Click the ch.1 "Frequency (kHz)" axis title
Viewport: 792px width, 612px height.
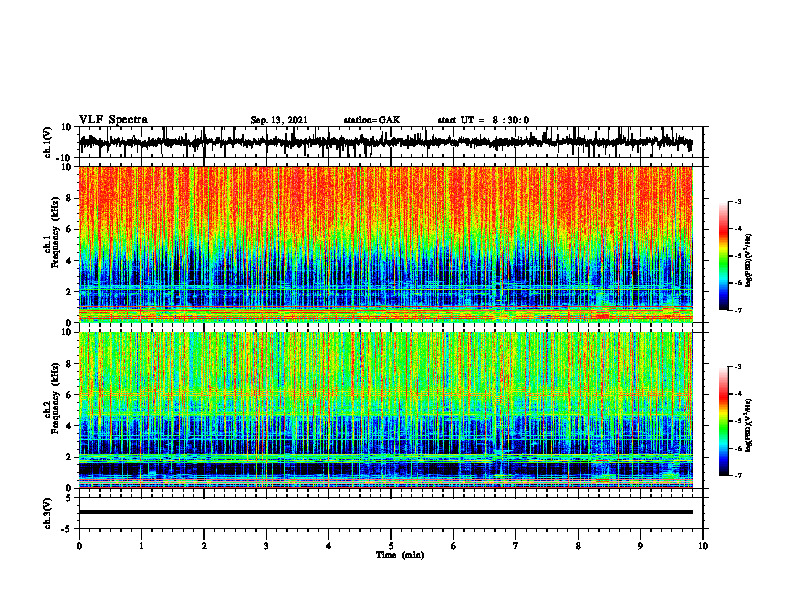click(55, 233)
